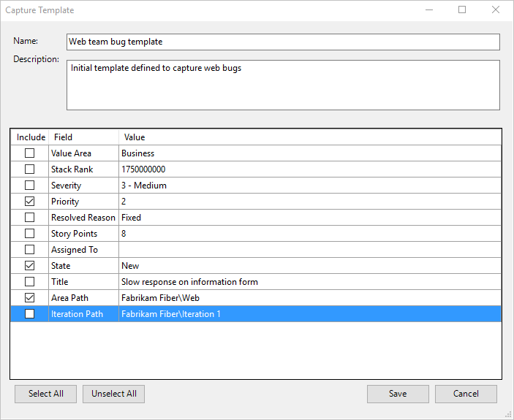Click 'Fabrikam Fiber\Iteration 1' value

tap(310, 313)
